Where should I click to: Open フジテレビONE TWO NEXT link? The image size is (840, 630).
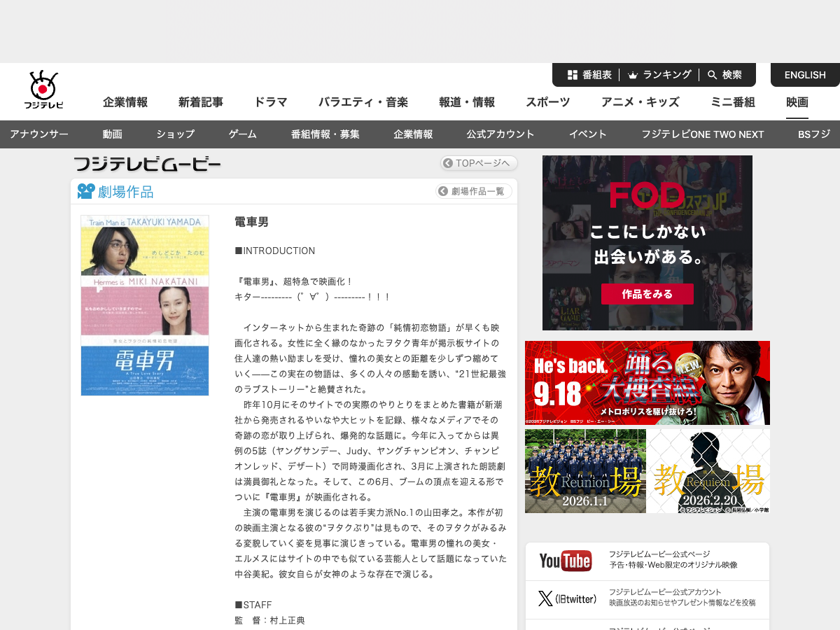703,134
